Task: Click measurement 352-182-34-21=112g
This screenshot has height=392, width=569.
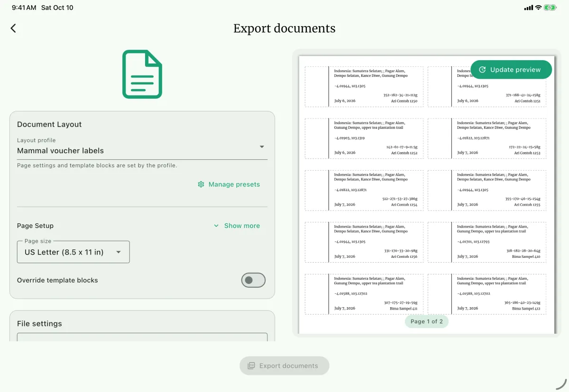Action: pyautogui.click(x=400, y=95)
